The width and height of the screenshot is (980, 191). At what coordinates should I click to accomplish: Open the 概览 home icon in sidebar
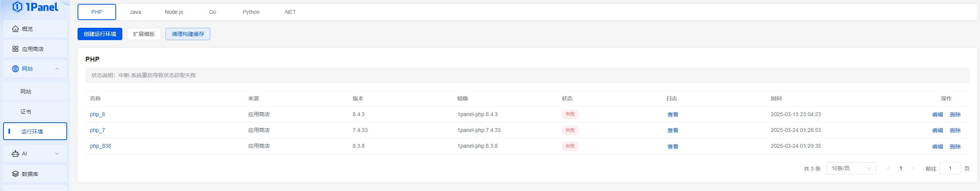15,29
